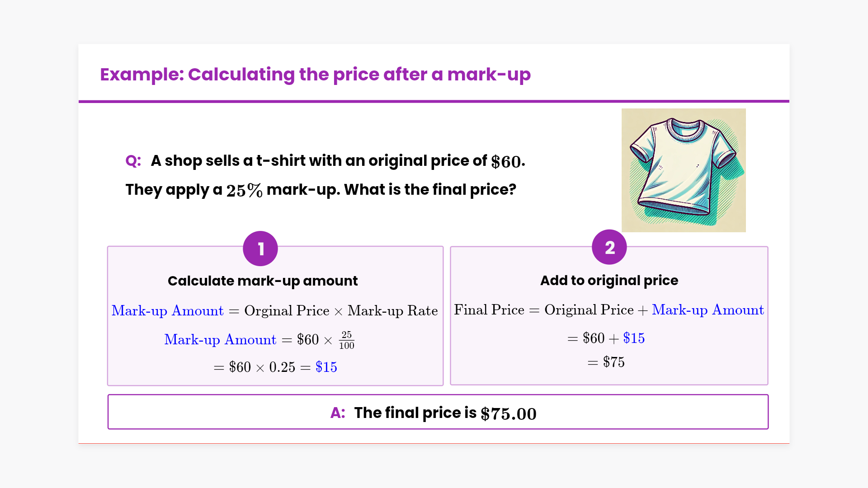Screen dimensions: 868x488
Task: Click the '= $75' result line
Action: [606, 362]
